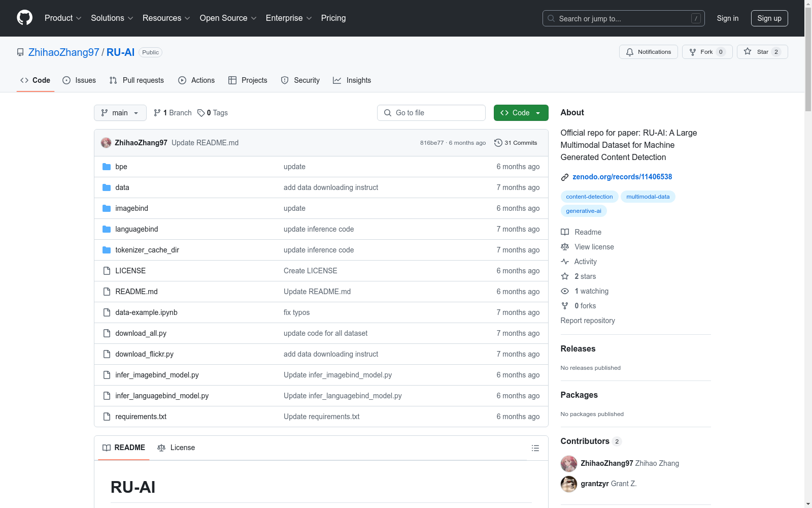Image resolution: width=812 pixels, height=508 pixels.
Task: Click the generative-ai topic tag
Action: coord(584,211)
